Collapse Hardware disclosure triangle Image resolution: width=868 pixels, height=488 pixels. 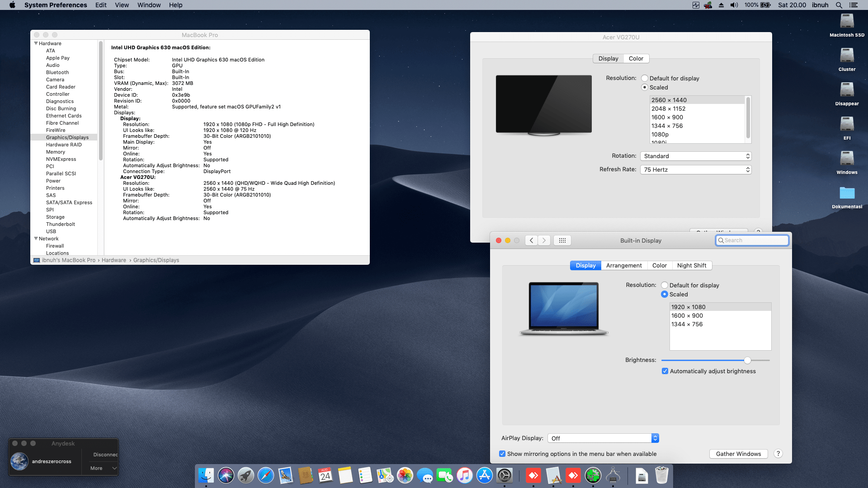click(x=36, y=43)
